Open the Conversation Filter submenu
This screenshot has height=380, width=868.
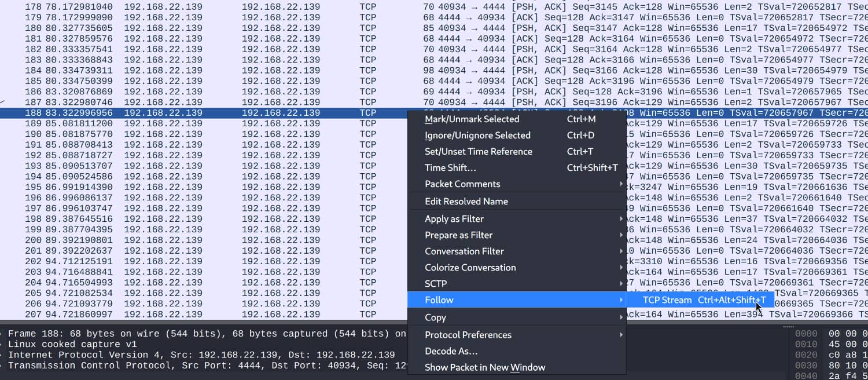tap(464, 251)
